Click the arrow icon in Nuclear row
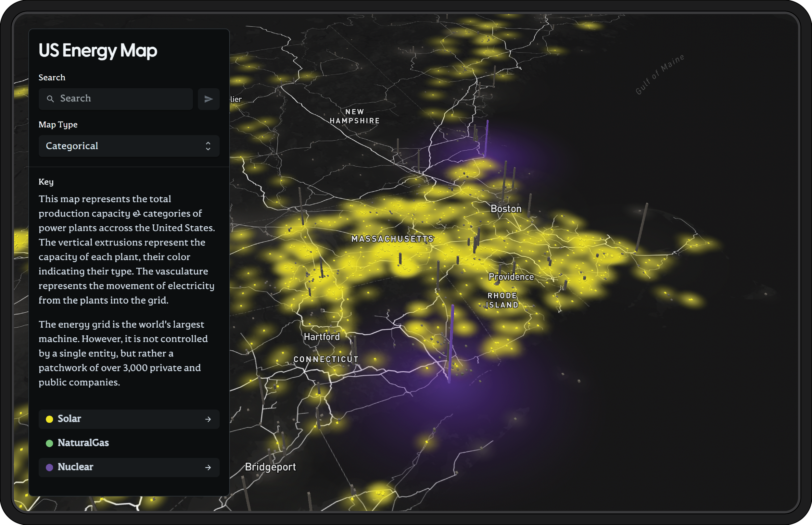 (x=208, y=468)
